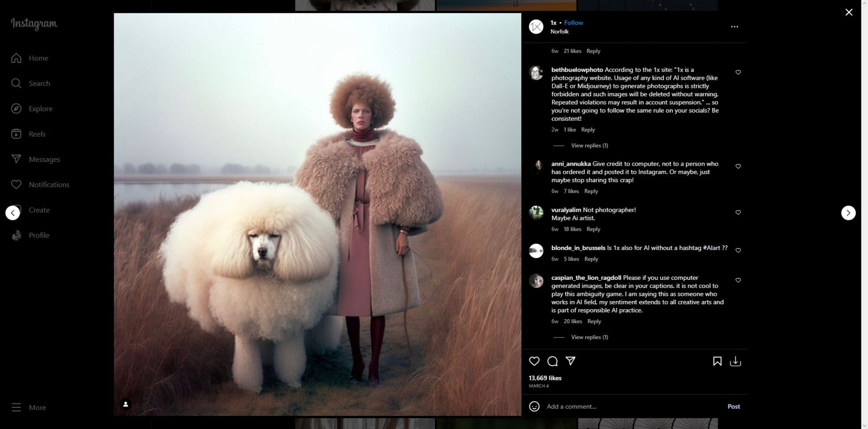Open caspian_the_lion_ragdoll's profile link
Image resolution: width=868 pixels, height=429 pixels.
[x=586, y=278]
